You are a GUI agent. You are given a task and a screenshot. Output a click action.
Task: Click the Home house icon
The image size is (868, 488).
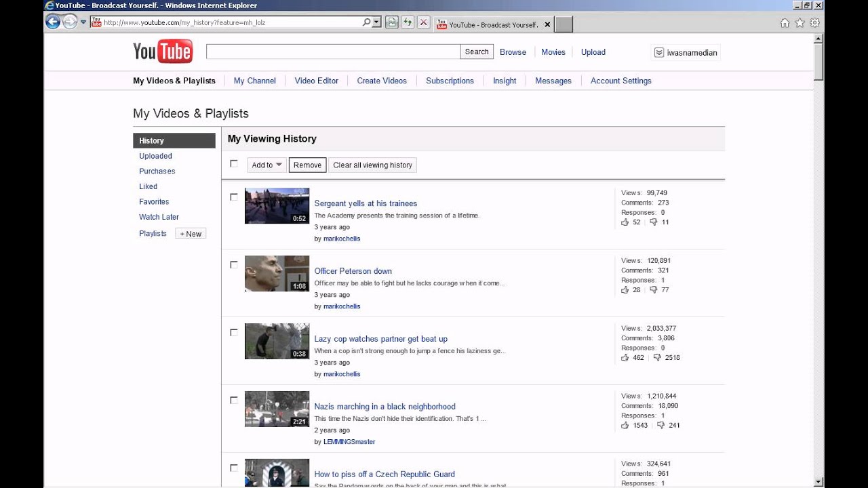pyautogui.click(x=785, y=23)
